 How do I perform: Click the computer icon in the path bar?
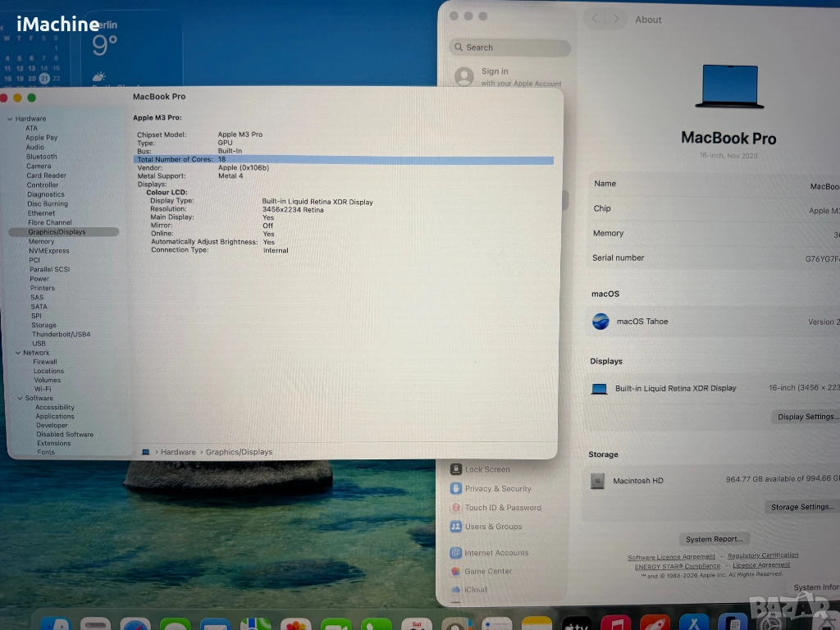pyautogui.click(x=146, y=452)
